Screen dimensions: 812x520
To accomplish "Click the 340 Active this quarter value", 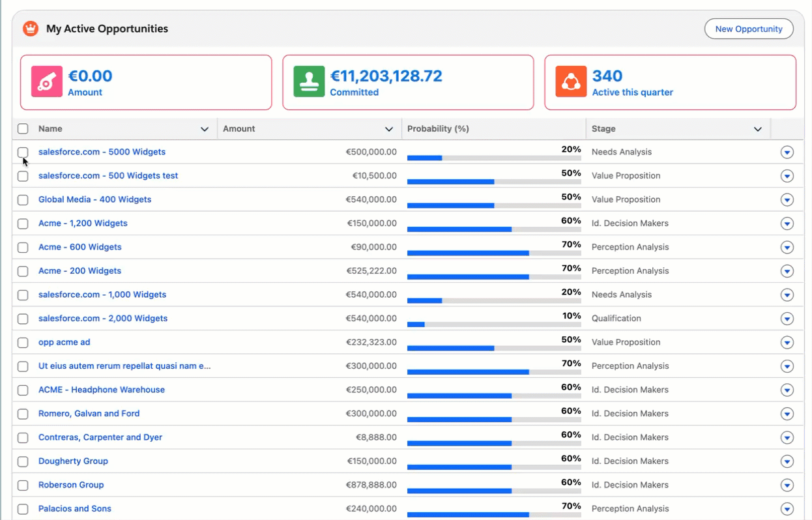I will tap(607, 76).
